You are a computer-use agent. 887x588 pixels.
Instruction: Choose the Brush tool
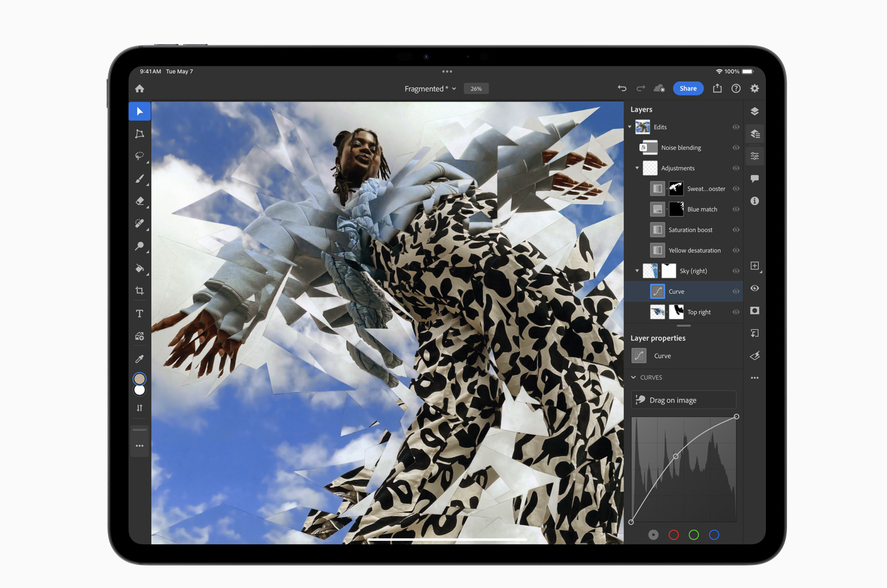click(x=139, y=179)
